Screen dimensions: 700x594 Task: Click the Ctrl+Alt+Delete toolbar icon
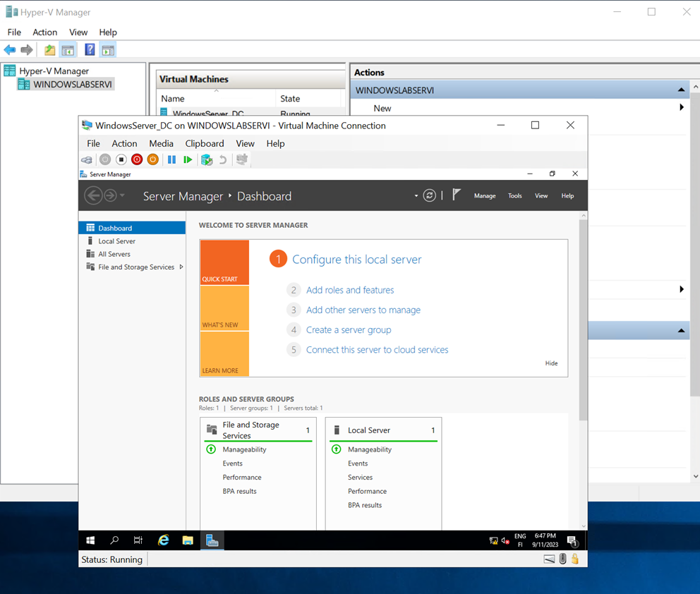click(87, 160)
